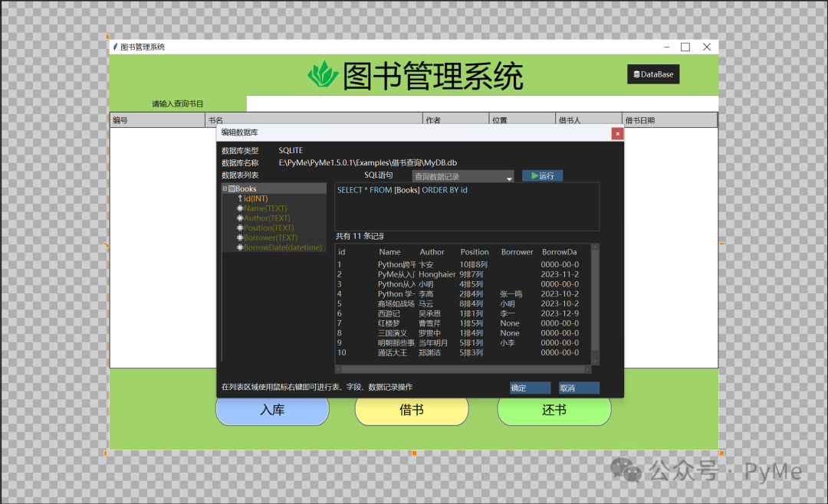
Task: Click the Name column header in results
Action: 389,252
